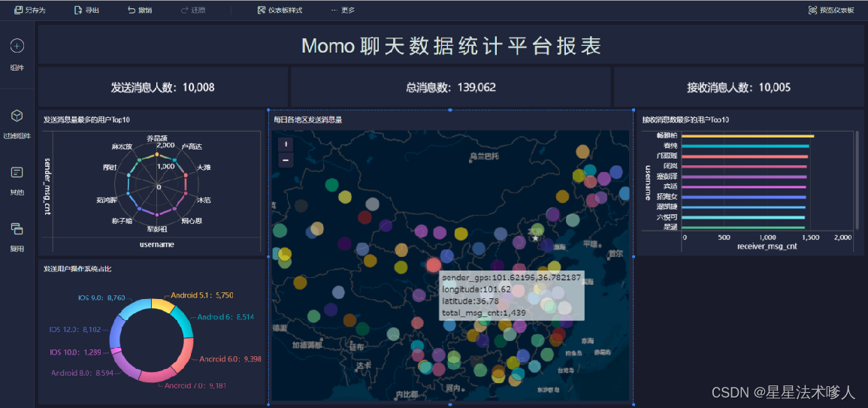
Task: Select the 接收消息人数: 10,005 KPI card
Action: 739,87
